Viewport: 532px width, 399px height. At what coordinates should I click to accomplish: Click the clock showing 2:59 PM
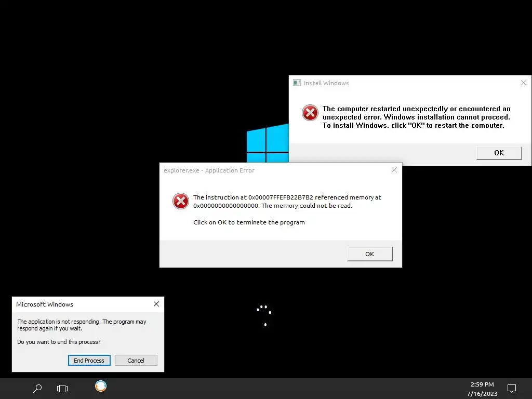(482, 384)
